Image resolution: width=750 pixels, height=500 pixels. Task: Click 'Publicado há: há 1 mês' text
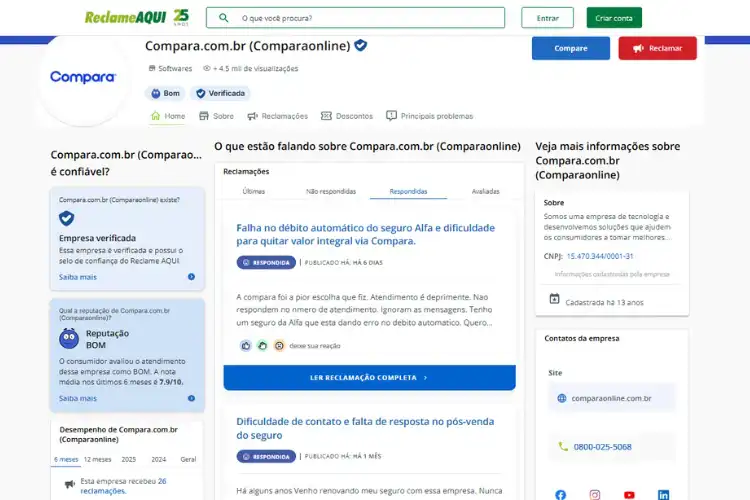(x=343, y=456)
